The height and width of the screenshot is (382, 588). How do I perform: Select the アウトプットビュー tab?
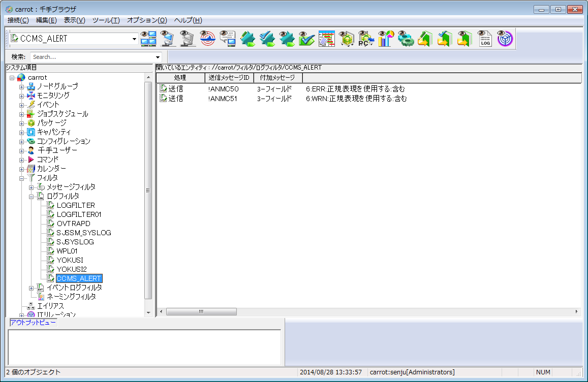click(x=33, y=323)
